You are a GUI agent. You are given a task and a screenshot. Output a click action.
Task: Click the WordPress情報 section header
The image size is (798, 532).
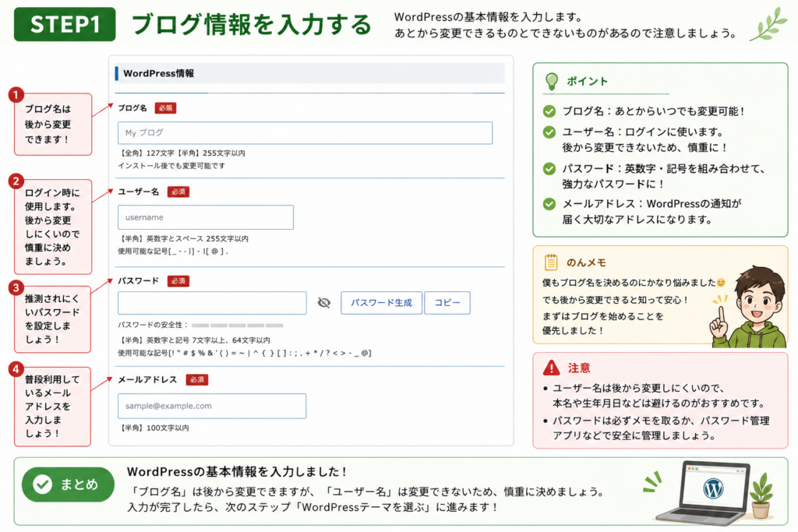[x=310, y=73]
